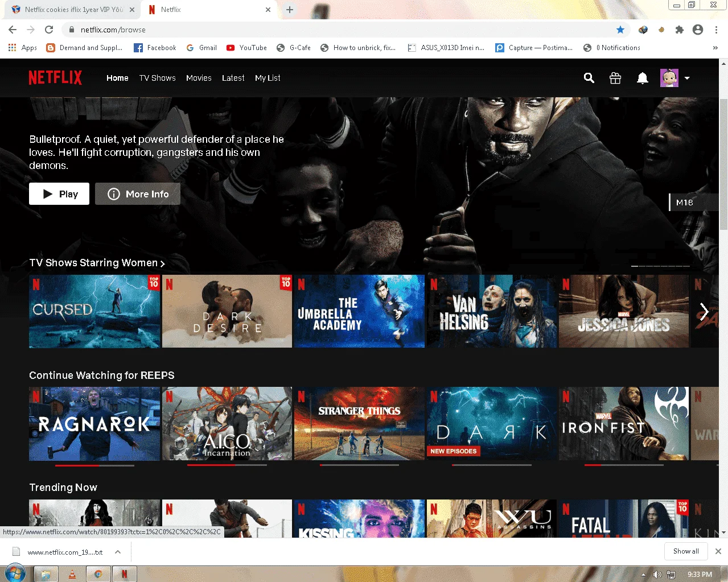Open the Demand and Suppl... bookmark

84,48
